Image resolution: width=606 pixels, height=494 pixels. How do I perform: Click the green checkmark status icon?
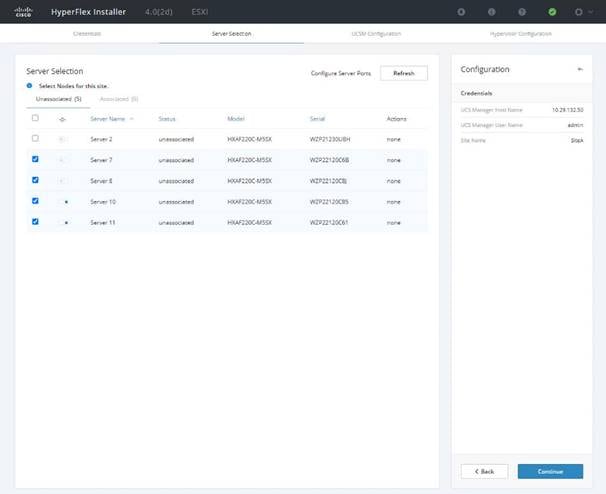pyautogui.click(x=552, y=12)
